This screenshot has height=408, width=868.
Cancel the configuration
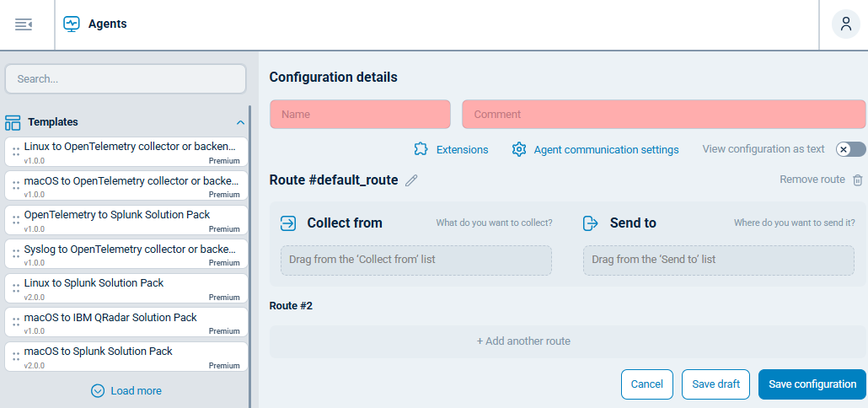tap(646, 384)
